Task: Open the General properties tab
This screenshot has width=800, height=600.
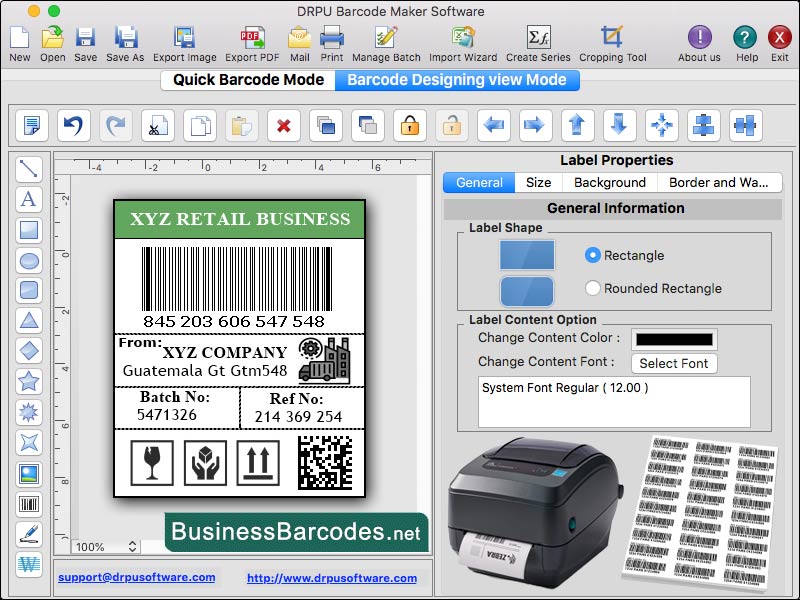Action: point(479,183)
